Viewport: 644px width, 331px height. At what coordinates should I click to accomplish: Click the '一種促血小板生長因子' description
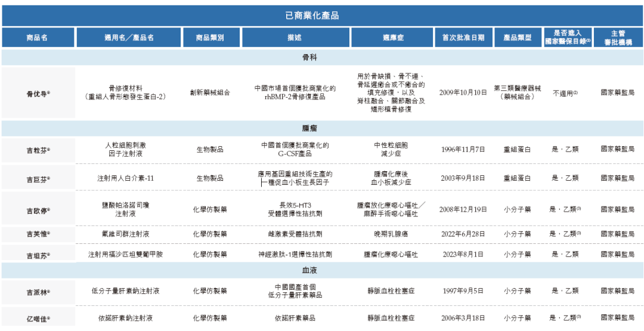tap(295, 178)
